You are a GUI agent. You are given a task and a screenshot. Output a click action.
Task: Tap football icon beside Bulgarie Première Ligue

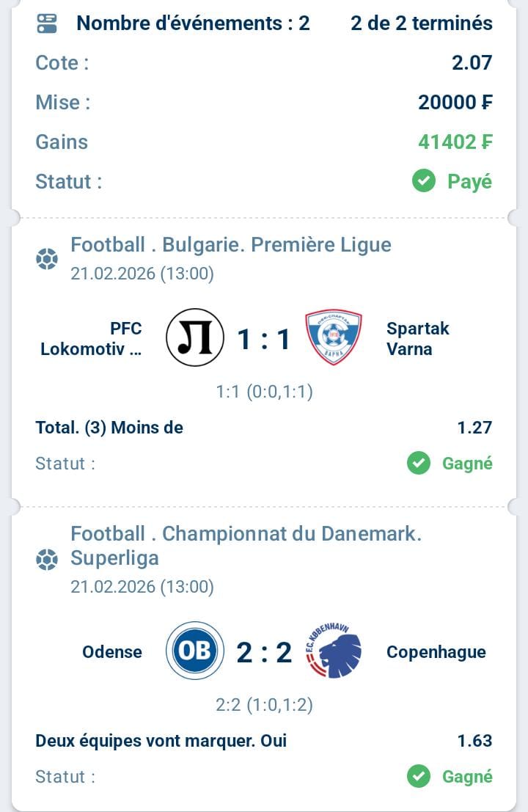[47, 259]
